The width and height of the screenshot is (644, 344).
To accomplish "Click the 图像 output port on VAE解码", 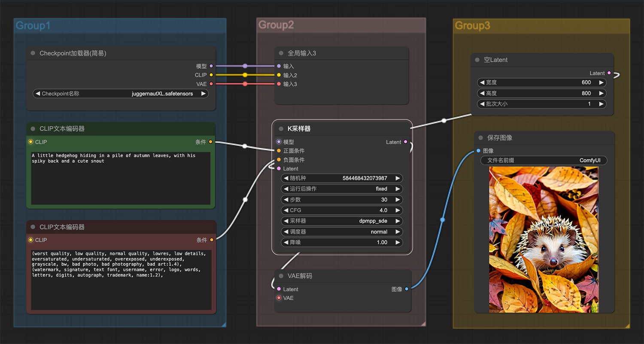I will (407, 289).
